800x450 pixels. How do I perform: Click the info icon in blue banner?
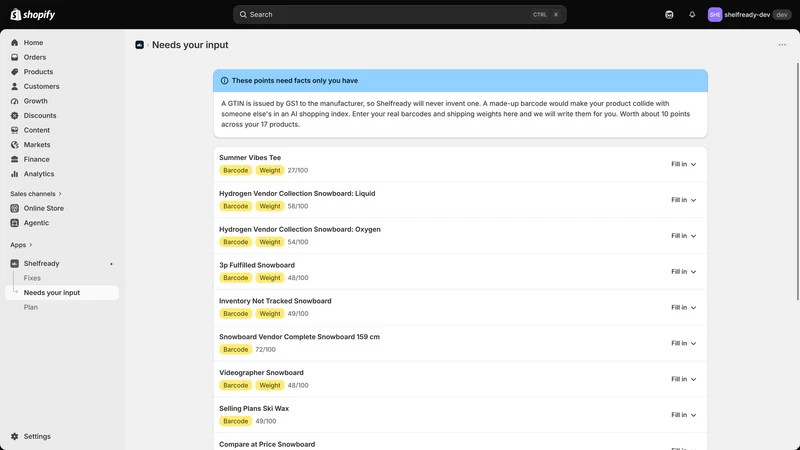point(224,81)
